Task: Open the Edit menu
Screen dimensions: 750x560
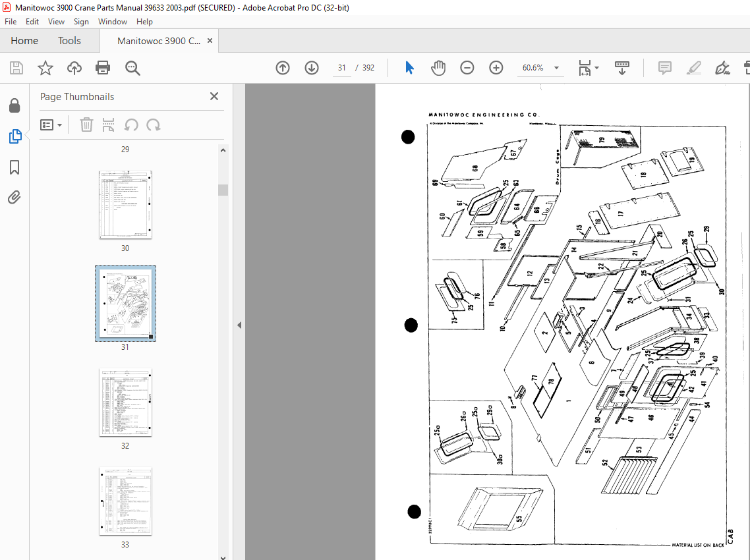Action: [32, 22]
